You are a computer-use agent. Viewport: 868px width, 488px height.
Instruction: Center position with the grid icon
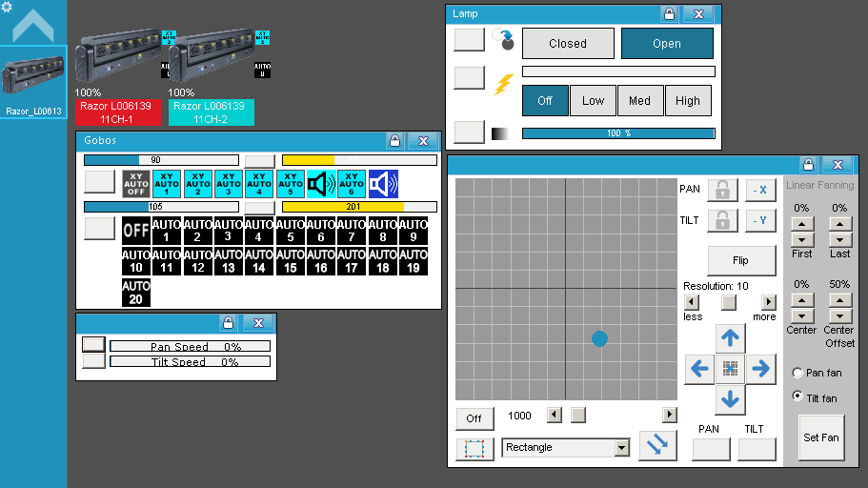pos(730,369)
